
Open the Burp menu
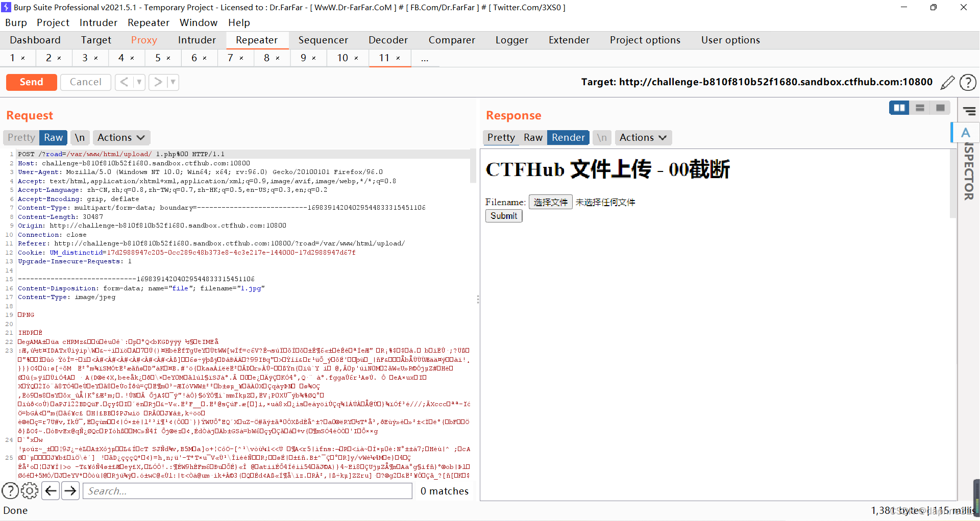pos(16,23)
